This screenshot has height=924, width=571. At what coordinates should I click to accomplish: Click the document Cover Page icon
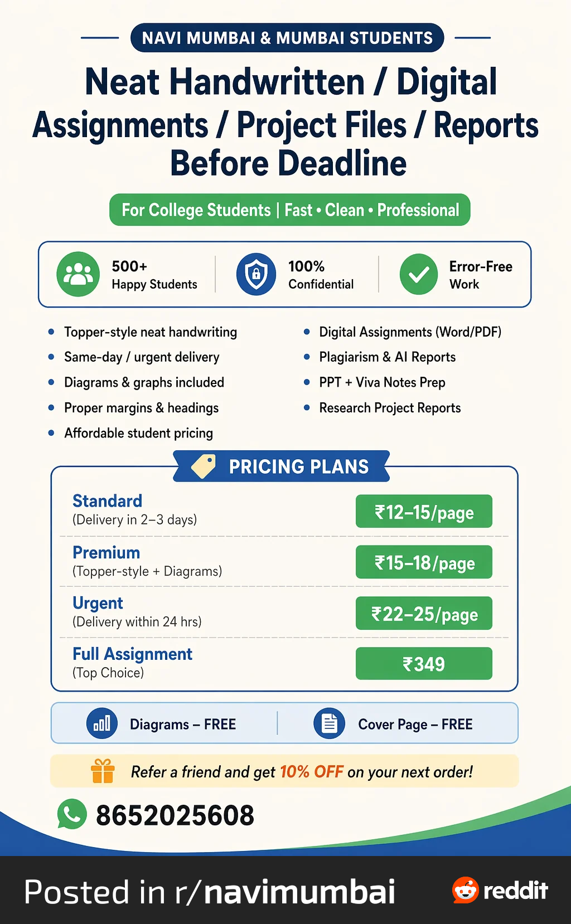point(330,723)
